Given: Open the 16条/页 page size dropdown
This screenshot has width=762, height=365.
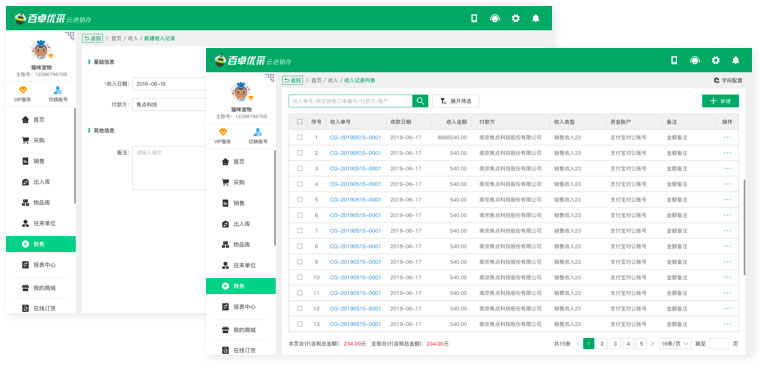Looking at the screenshot, I should (675, 344).
